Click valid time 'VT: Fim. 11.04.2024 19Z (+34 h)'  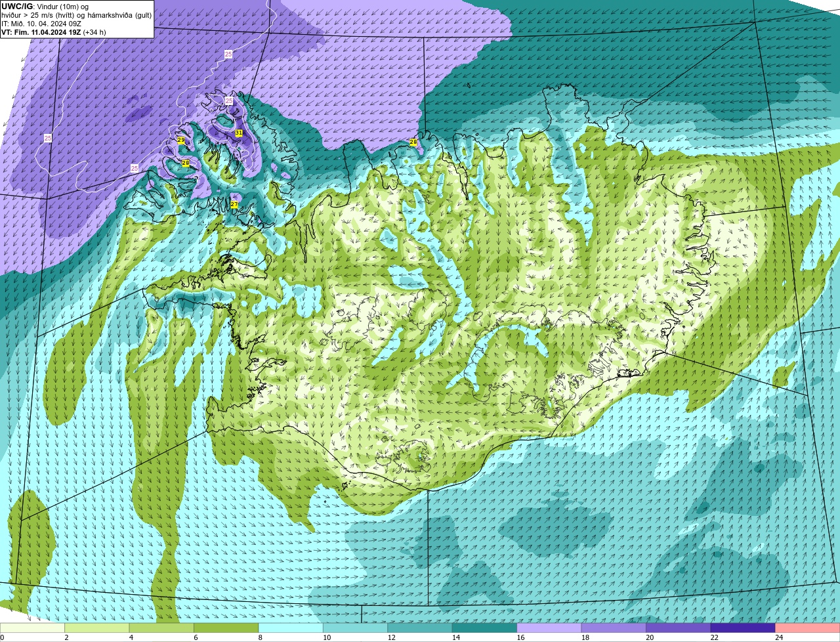(x=54, y=32)
